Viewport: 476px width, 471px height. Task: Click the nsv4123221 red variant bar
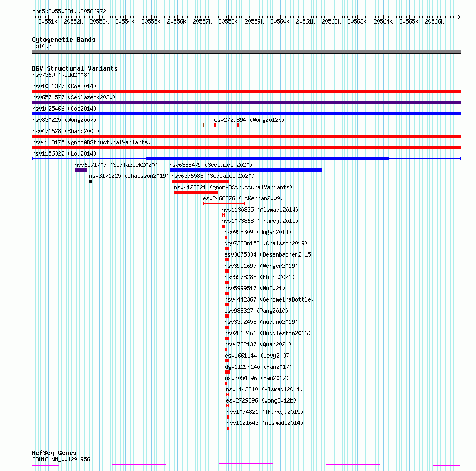click(x=196, y=192)
